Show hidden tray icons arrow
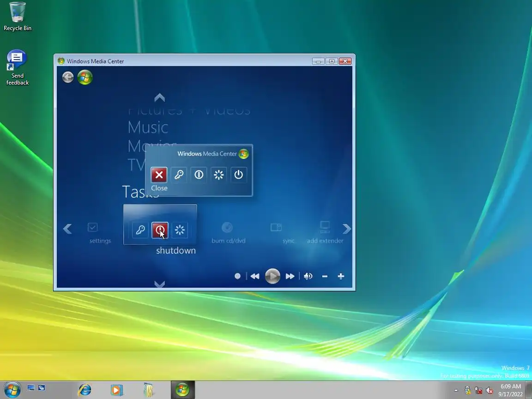The image size is (532, 399). pyautogui.click(x=456, y=391)
